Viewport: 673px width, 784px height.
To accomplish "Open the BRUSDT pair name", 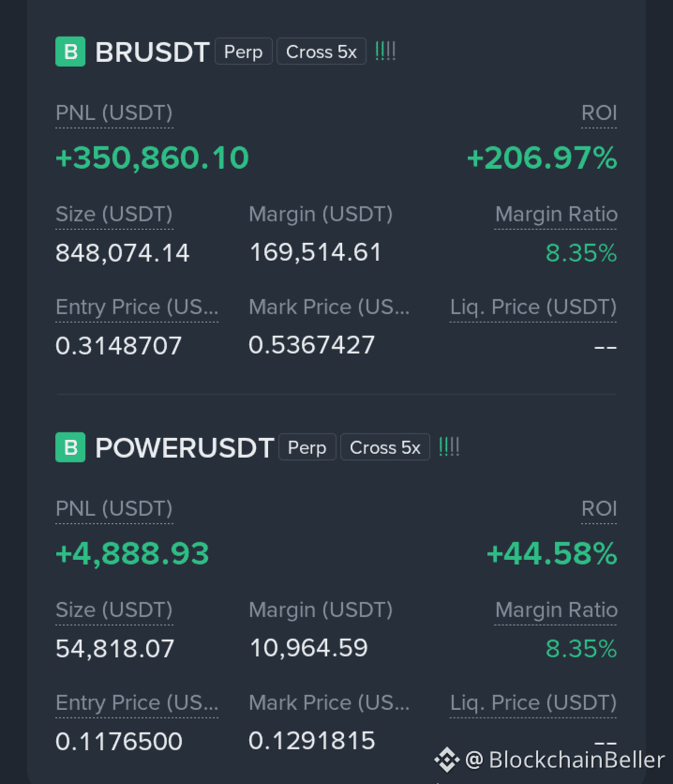I will tap(152, 52).
